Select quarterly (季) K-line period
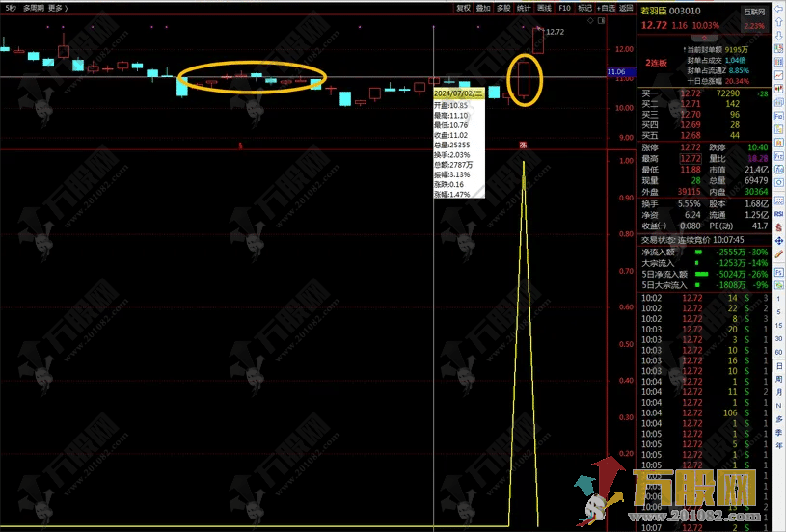Screen dimensions: 786x532 click(778, 433)
